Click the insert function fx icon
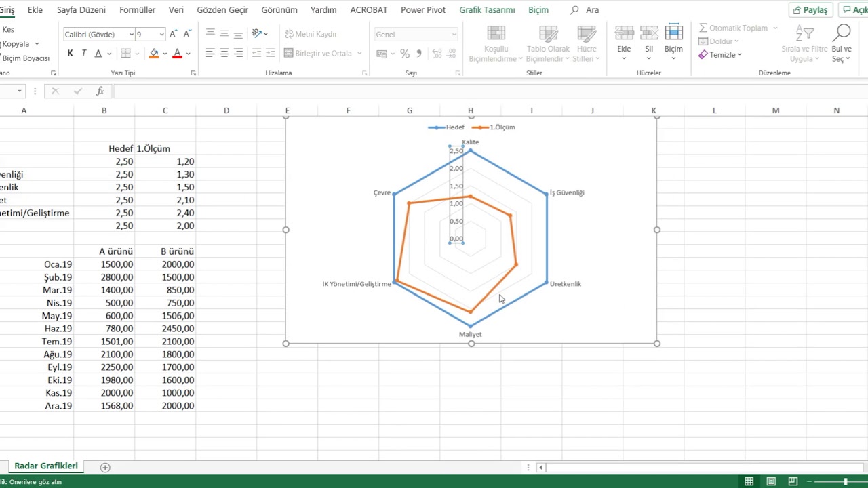 coord(100,91)
